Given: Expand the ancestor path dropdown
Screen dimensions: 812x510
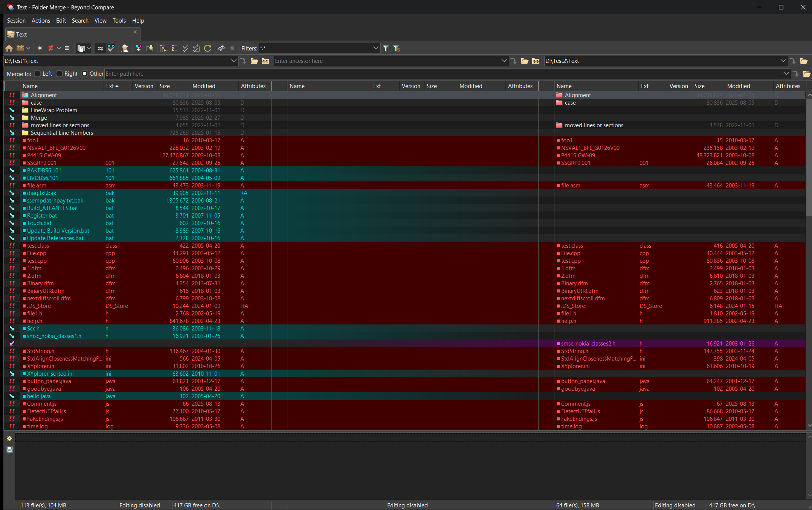Looking at the screenshot, I should click(x=504, y=61).
